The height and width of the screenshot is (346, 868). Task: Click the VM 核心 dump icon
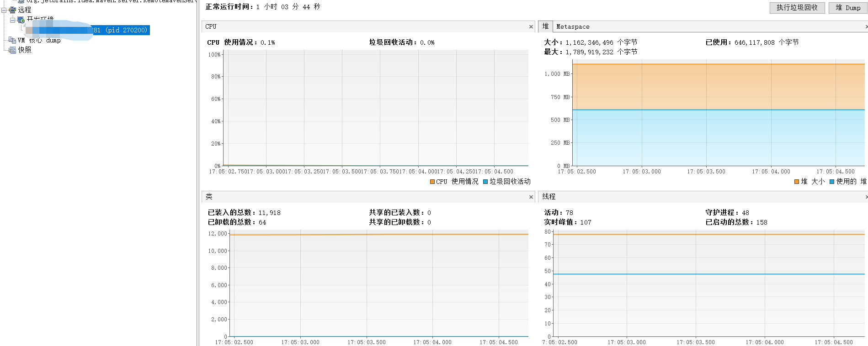tap(12, 40)
